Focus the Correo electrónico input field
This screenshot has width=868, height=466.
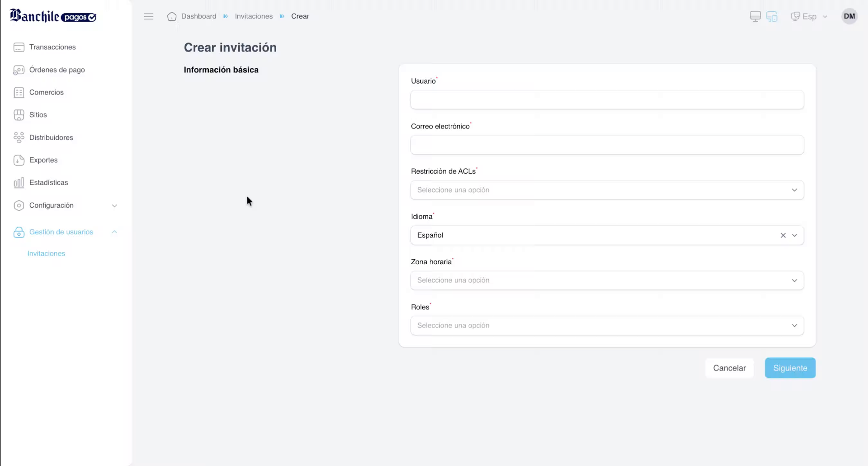pyautogui.click(x=607, y=145)
